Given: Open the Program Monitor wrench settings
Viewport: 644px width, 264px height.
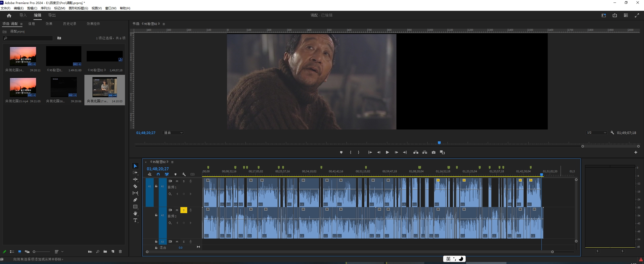Looking at the screenshot, I should 612,133.
